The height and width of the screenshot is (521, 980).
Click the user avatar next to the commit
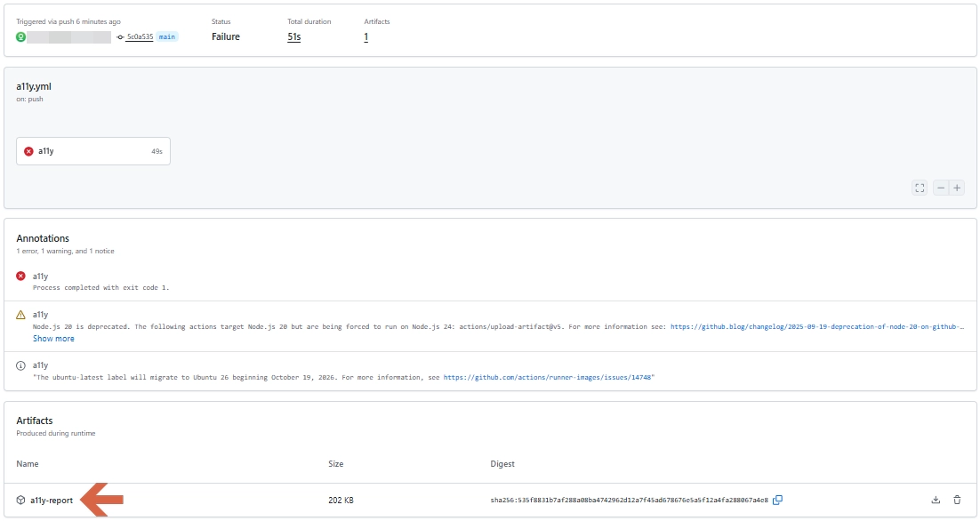pyautogui.click(x=20, y=36)
